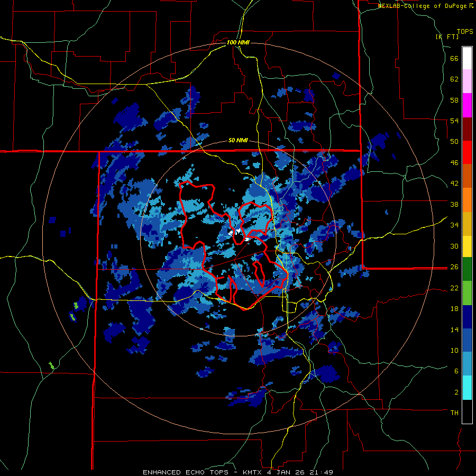Click the 'TOPS' legend title
476x476 pixels.
tap(465, 32)
